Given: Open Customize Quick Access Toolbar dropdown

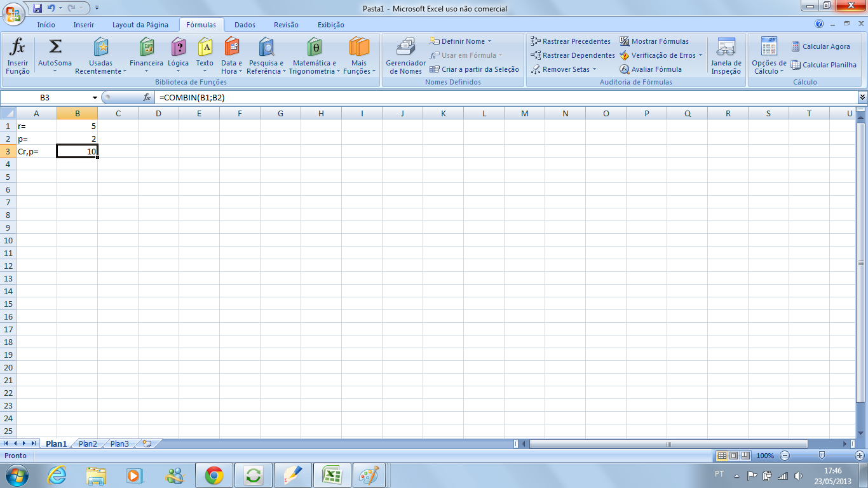Looking at the screenshot, I should 96,8.
